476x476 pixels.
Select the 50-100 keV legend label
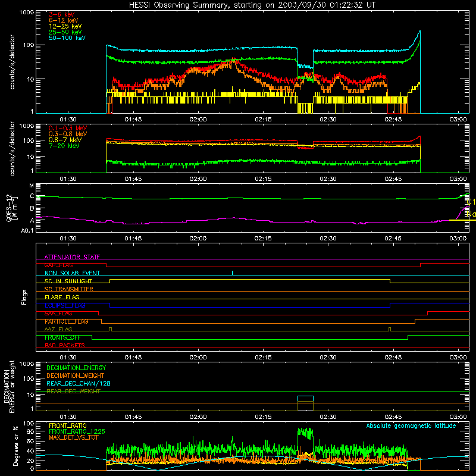pyautogui.click(x=67, y=38)
